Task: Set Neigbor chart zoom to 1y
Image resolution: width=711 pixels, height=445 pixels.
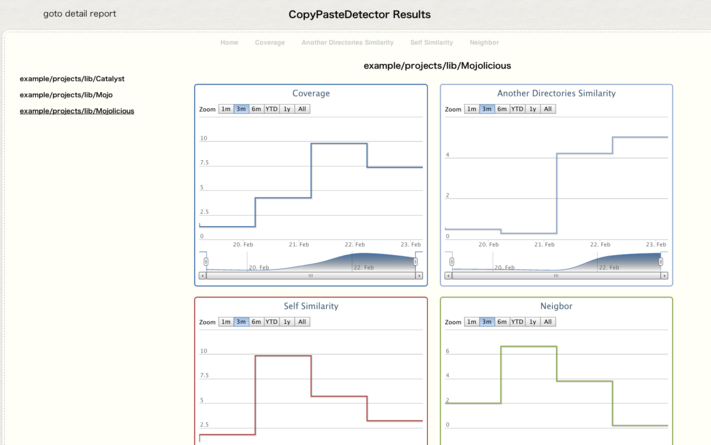Action: click(x=532, y=322)
